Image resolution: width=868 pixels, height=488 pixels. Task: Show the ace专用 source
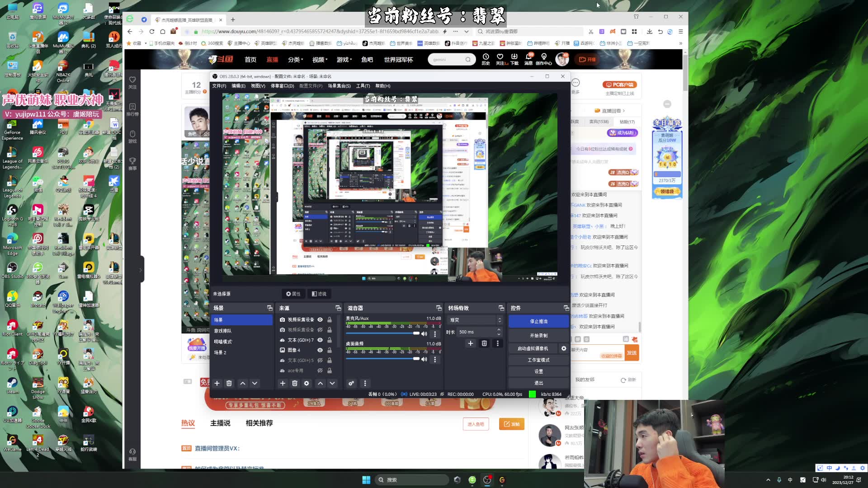320,371
